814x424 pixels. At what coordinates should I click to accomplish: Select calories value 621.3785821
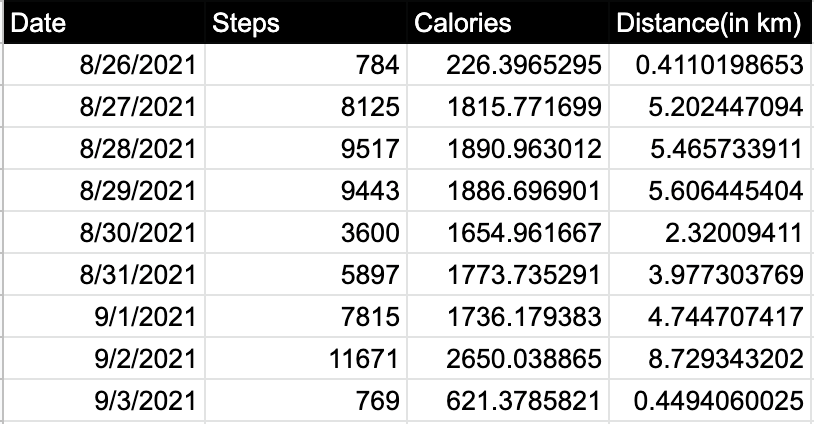point(508,401)
